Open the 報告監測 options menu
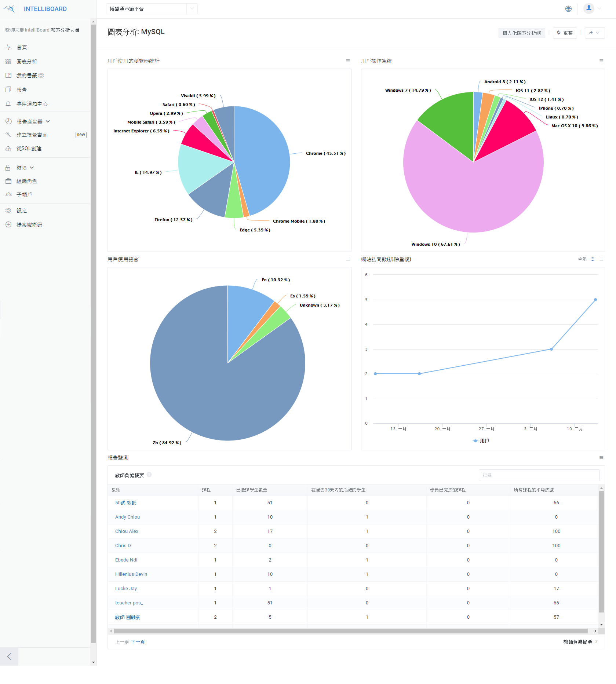 [x=601, y=457]
